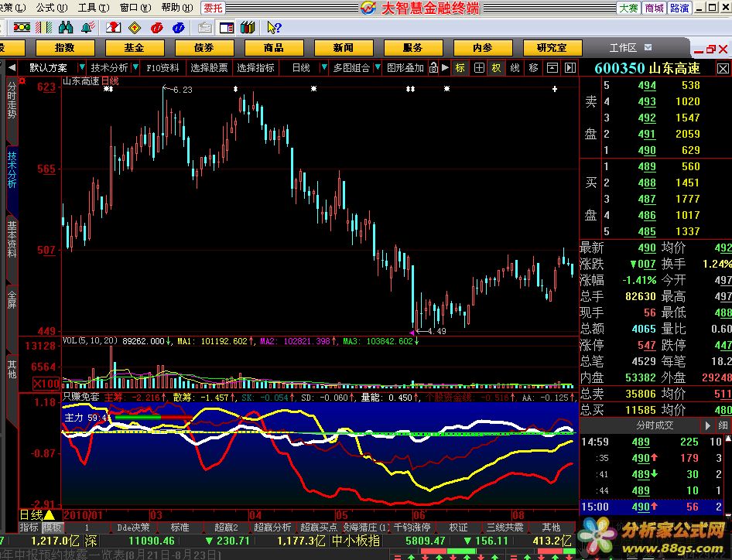Screen dimensions: 732x560
Task: Open the 研究室 category
Action: pyautogui.click(x=552, y=48)
